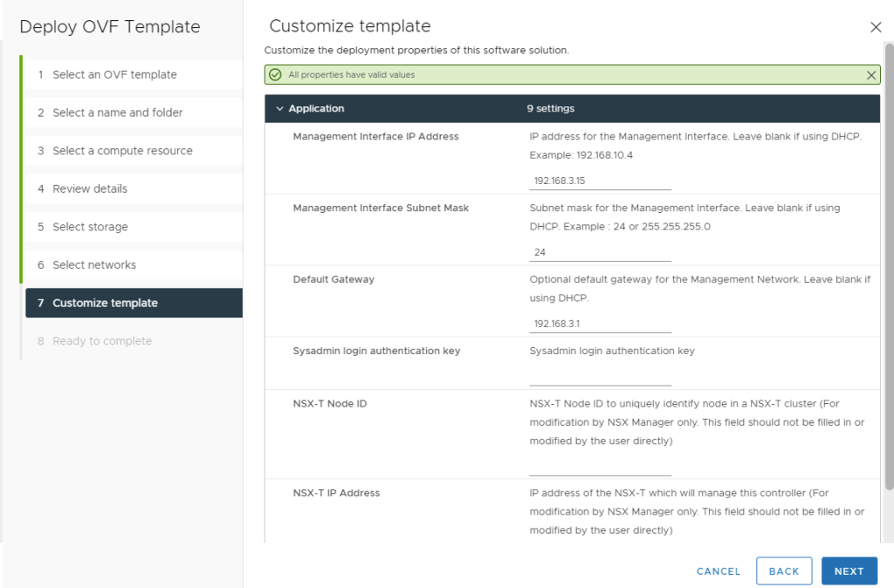This screenshot has width=894, height=588.
Task: Return to step 5 Select storage
Action: click(90, 227)
